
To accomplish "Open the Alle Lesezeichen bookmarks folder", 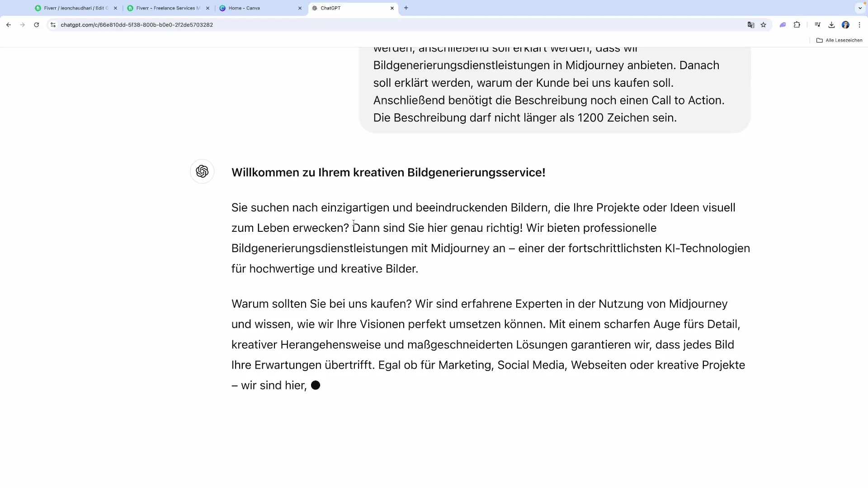I will [839, 40].
